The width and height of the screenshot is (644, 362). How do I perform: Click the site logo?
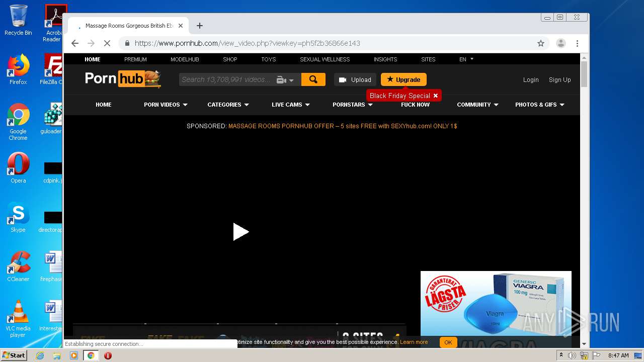(x=123, y=79)
